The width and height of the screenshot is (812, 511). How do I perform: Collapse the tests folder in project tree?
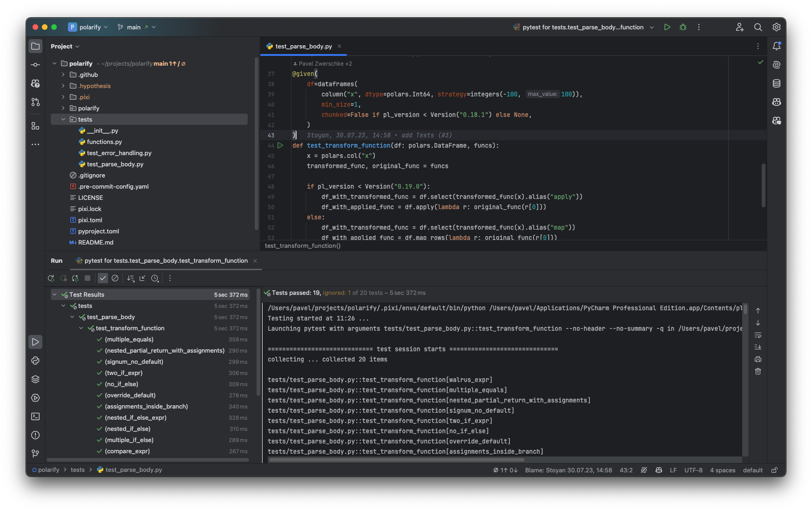click(x=63, y=119)
